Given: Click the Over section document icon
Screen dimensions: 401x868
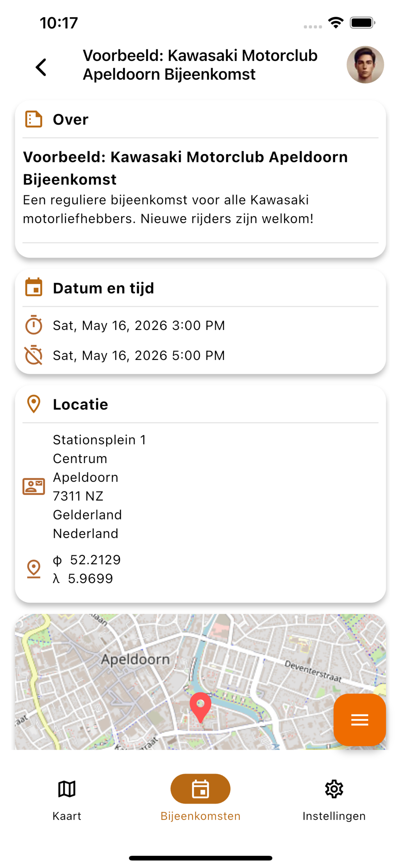Looking at the screenshot, I should click(34, 119).
